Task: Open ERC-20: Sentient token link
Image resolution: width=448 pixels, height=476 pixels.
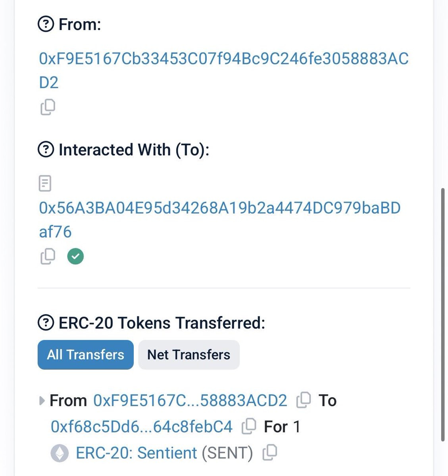Action: pos(136,453)
